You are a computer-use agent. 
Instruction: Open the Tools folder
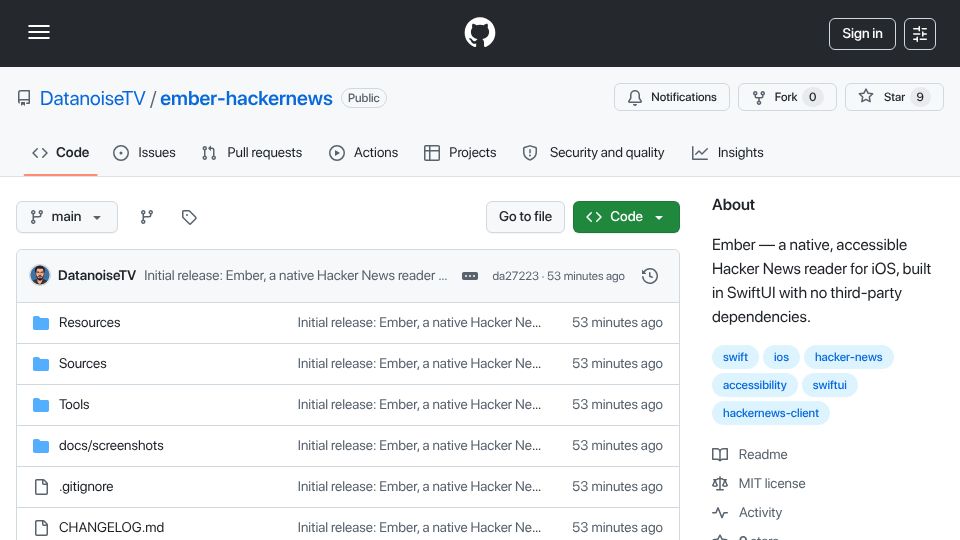click(74, 405)
